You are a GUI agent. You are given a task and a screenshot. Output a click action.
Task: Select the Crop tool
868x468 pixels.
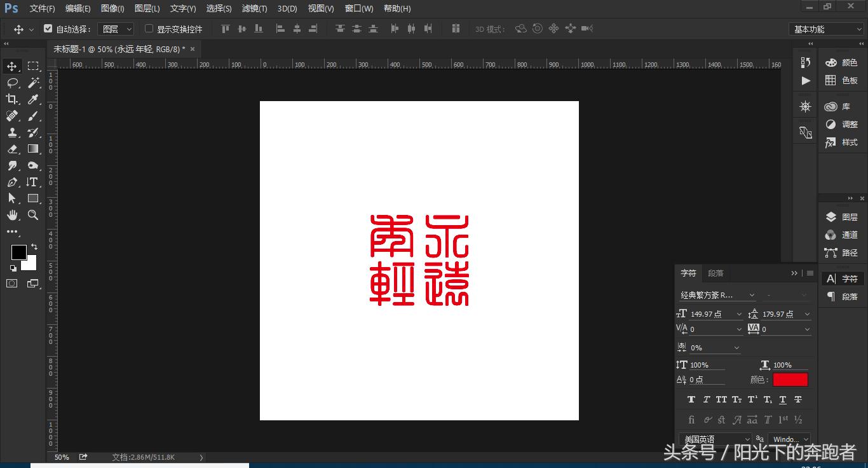click(x=13, y=99)
